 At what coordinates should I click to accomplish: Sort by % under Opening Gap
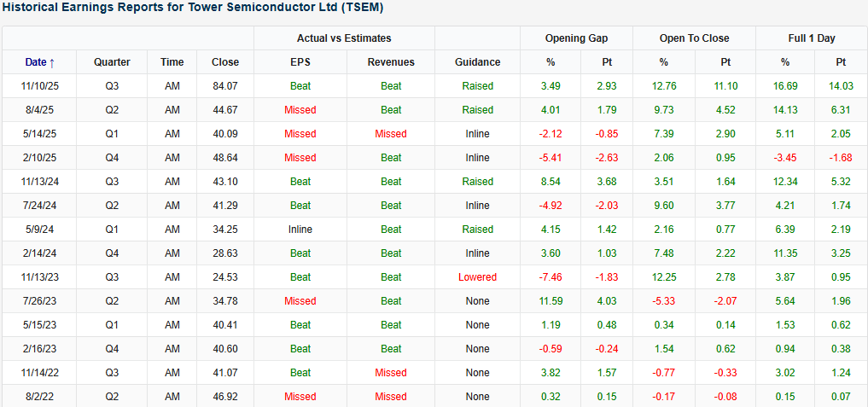click(551, 62)
